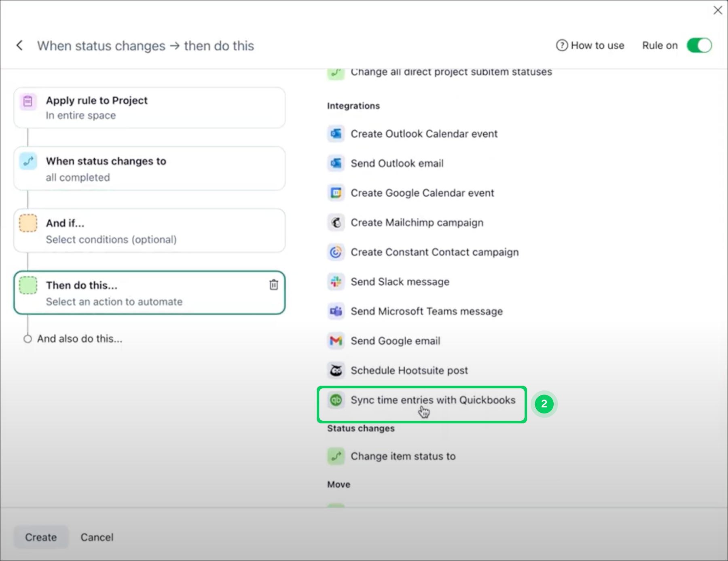Click the Hootsuite owl icon
The height and width of the screenshot is (561, 728).
tap(336, 370)
